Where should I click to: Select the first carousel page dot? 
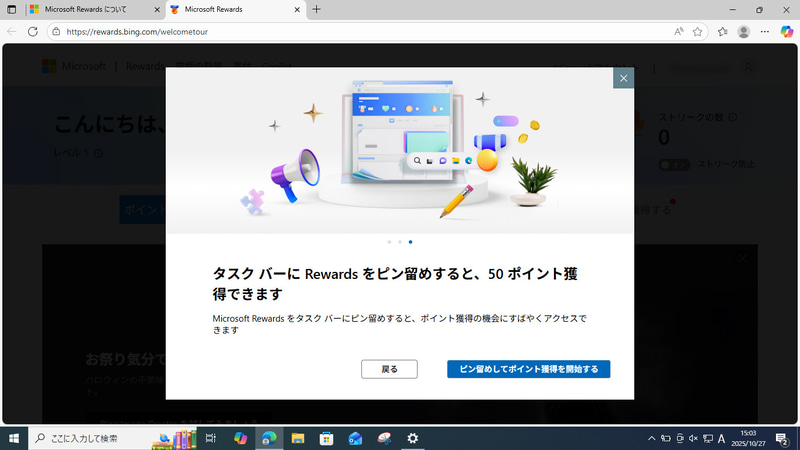click(389, 242)
